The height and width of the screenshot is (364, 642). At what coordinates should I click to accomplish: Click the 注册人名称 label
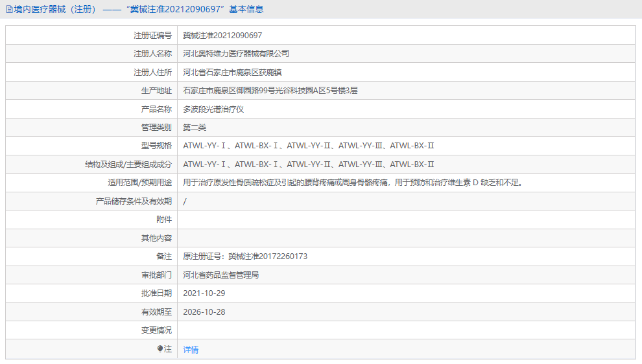pos(153,54)
